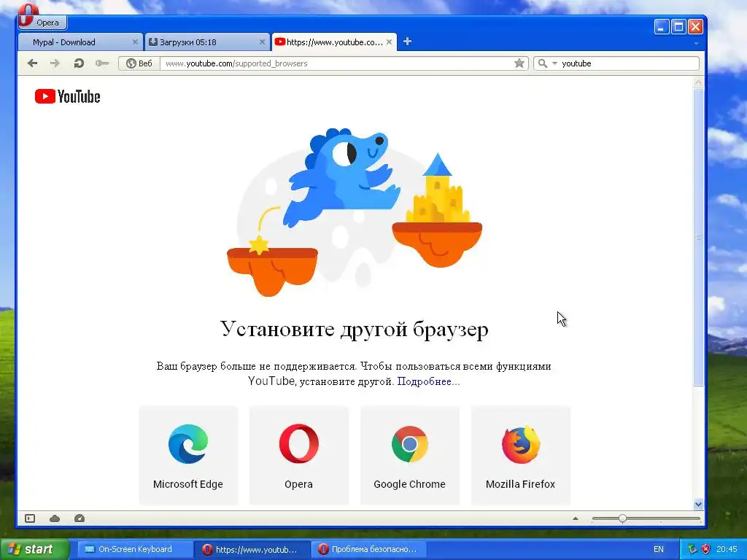The width and height of the screenshot is (747, 560).
Task: Open a new tab with plus button
Action: [407, 42]
